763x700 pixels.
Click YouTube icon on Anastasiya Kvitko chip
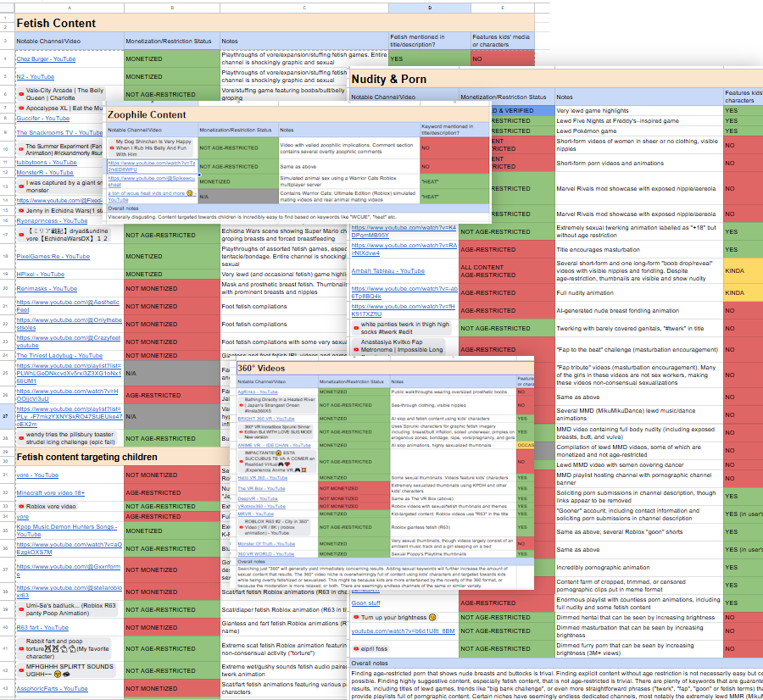(x=356, y=349)
